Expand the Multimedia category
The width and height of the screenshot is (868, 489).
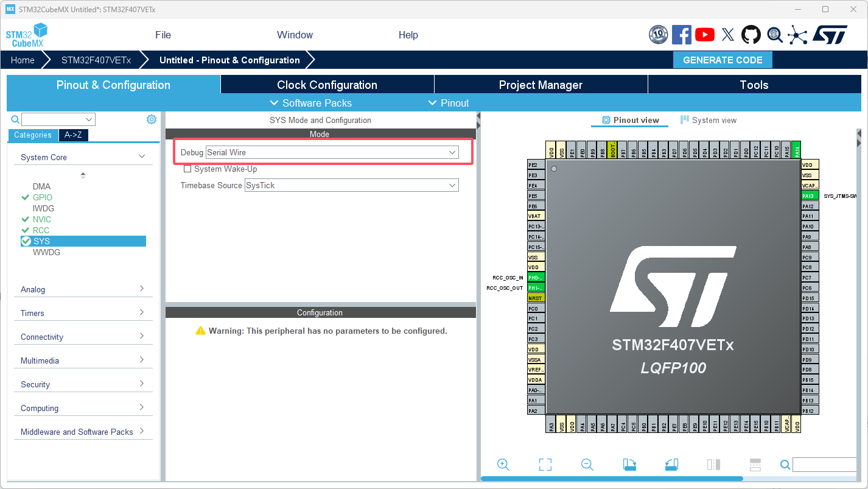tap(83, 361)
